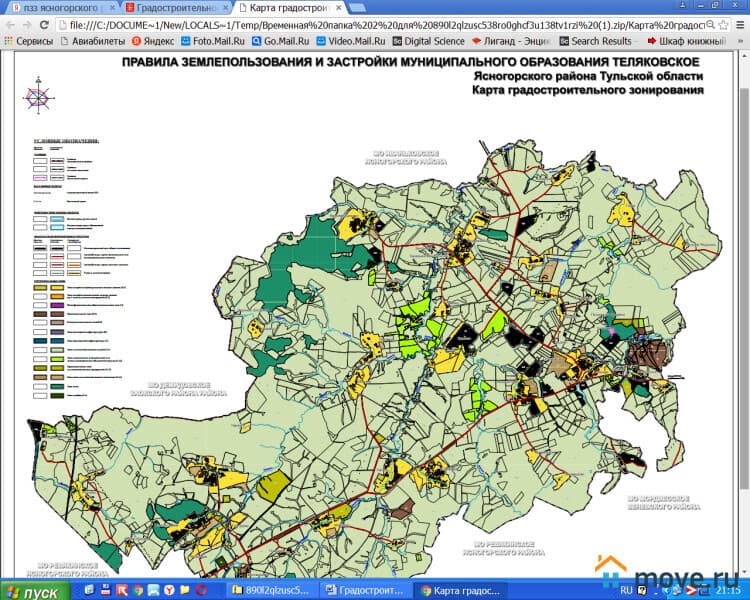Go forward with the browser forward arrow

(27, 25)
